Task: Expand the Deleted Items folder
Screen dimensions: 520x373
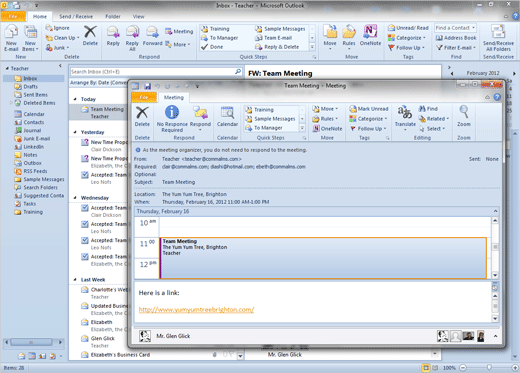Action: (11, 103)
